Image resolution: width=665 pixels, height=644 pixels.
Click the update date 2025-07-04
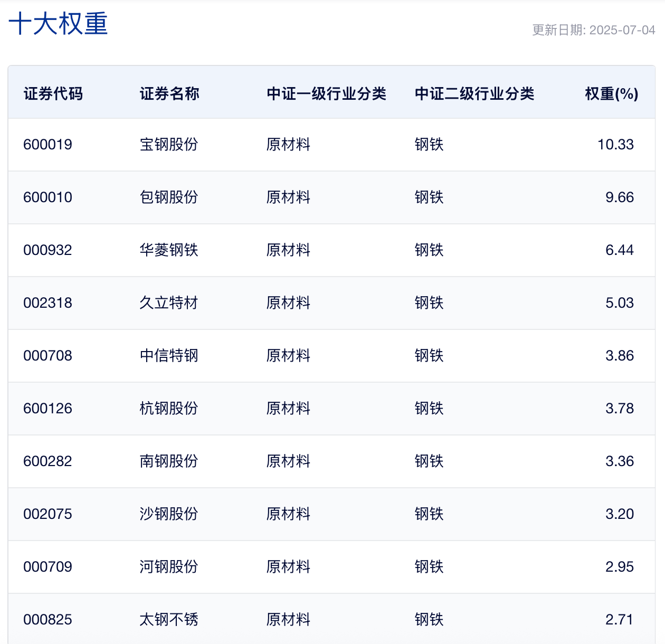[x=622, y=30]
